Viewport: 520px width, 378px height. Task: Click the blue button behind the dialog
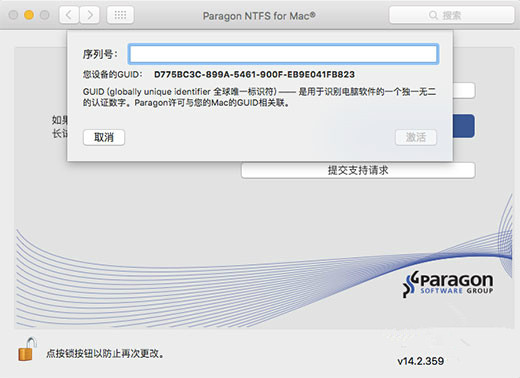tap(464, 126)
